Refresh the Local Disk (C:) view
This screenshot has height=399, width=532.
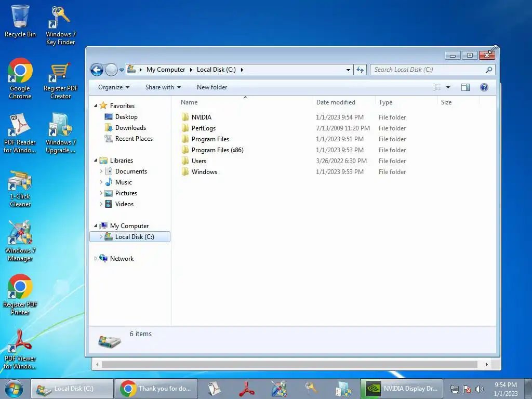coord(360,70)
